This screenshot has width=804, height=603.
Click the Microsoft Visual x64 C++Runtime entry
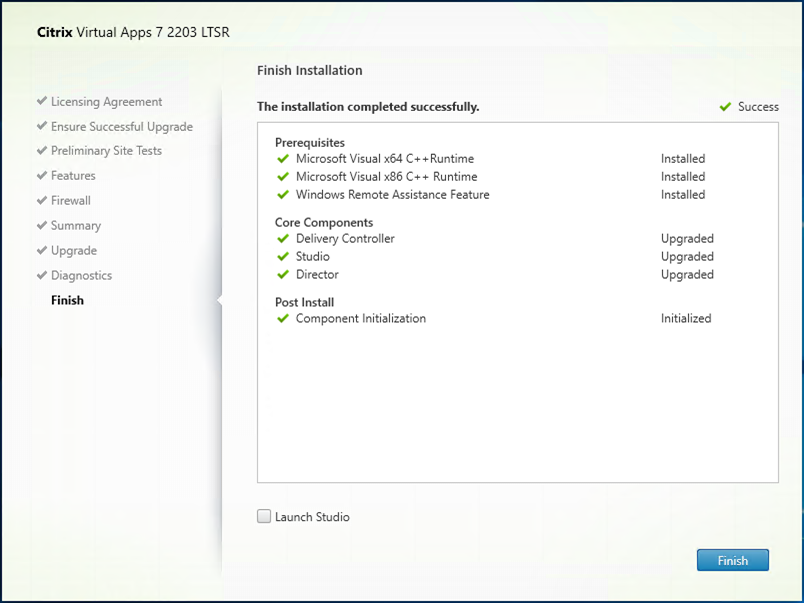(x=385, y=158)
